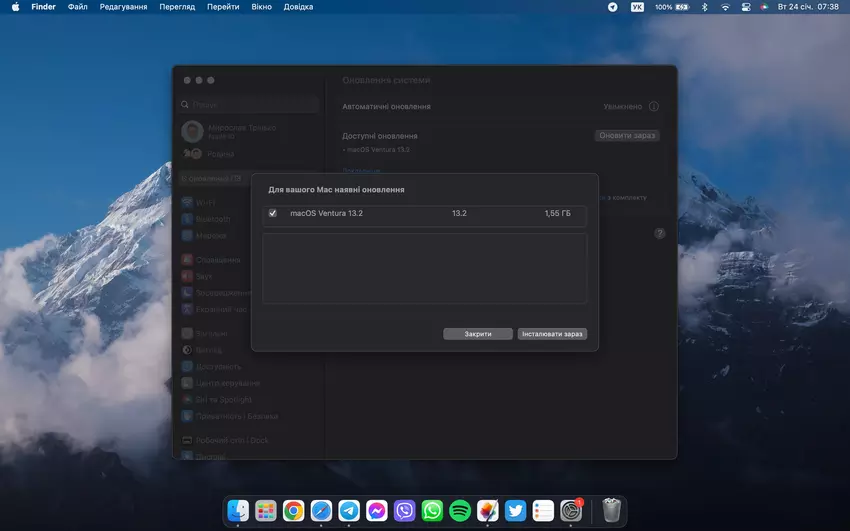850x531 pixels.
Task: Open Launchpad in the Dock
Action: [x=266, y=511]
